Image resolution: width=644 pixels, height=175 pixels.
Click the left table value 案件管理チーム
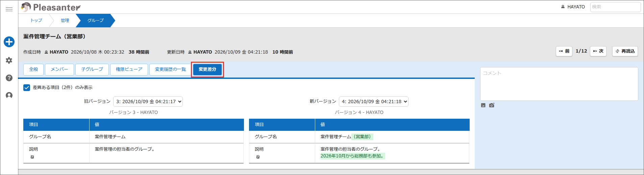click(x=110, y=137)
